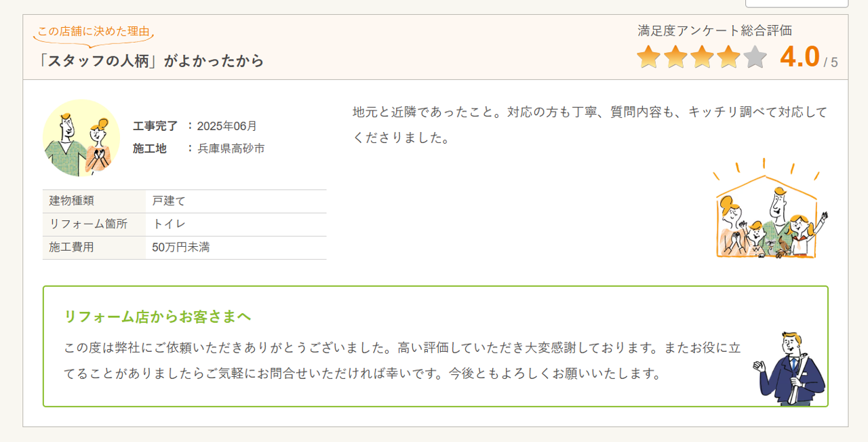The width and height of the screenshot is (868, 442).
Task: Select the リフォーム箇所 トイレ table row
Action: [184, 224]
